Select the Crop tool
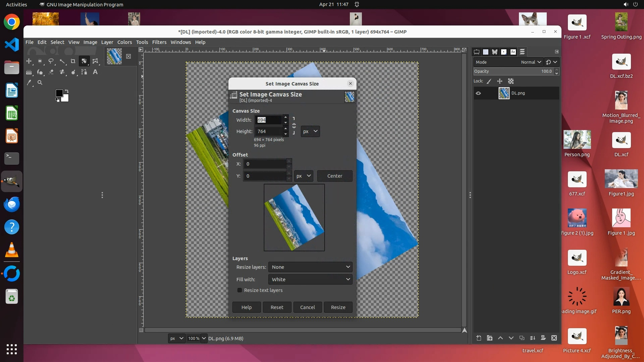The height and width of the screenshot is (362, 644). pos(73,61)
